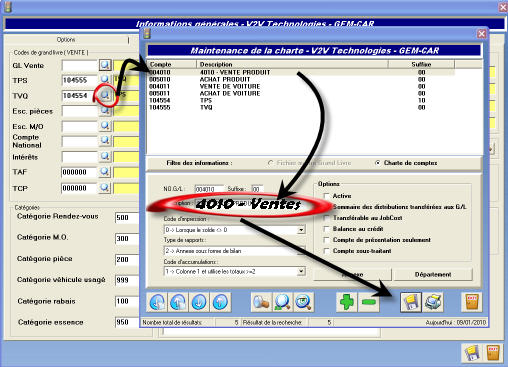
Task: Exit the chart maintenance window via door icon
Action: pyautogui.click(x=472, y=302)
